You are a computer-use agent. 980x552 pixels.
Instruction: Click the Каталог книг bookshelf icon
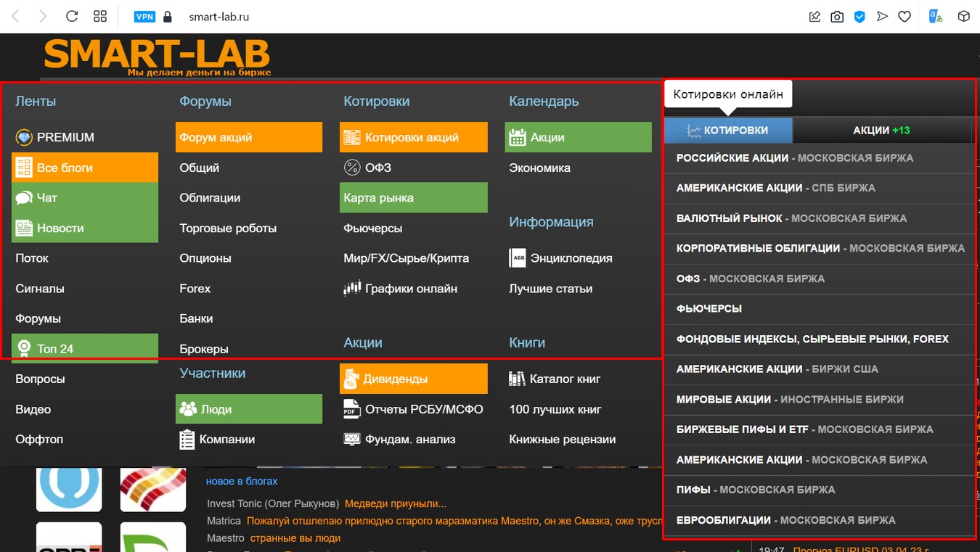517,379
